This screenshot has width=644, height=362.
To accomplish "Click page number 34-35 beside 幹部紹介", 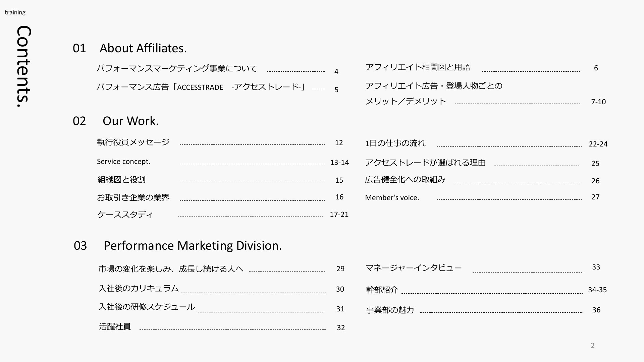I will pos(597,290).
